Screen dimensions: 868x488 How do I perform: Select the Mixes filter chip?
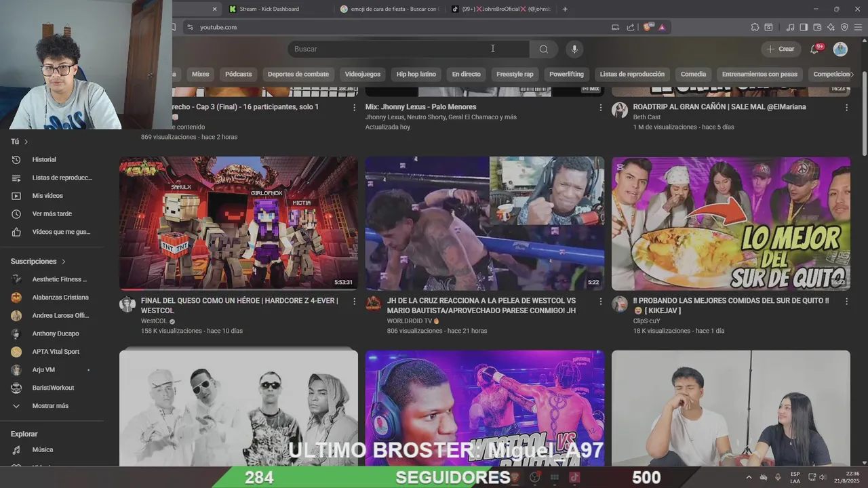point(201,74)
